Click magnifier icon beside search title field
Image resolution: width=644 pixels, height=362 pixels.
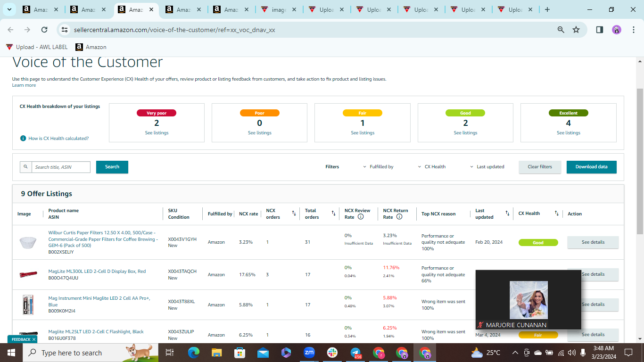pyautogui.click(x=26, y=167)
